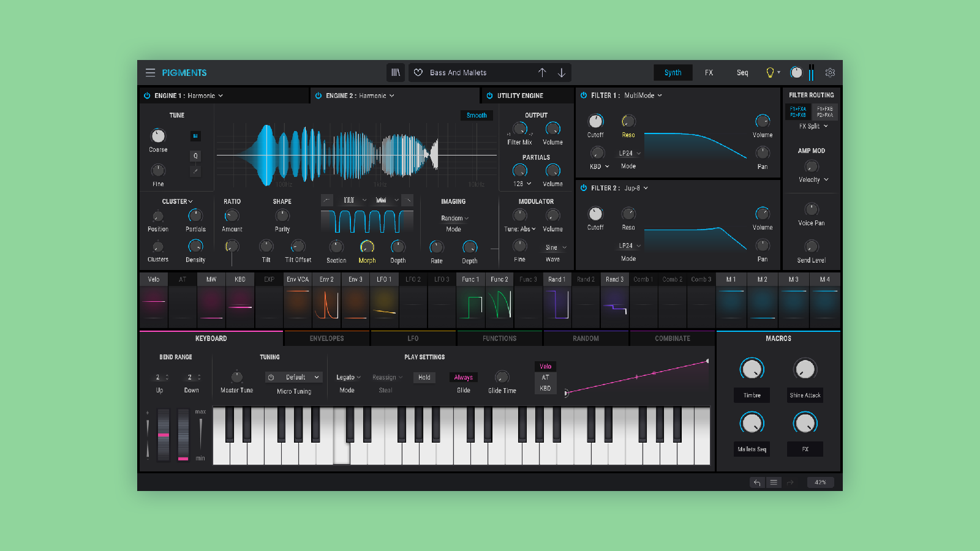The width and height of the screenshot is (980, 551).
Task: Open the FX Split routing dropdown
Action: coord(813,126)
